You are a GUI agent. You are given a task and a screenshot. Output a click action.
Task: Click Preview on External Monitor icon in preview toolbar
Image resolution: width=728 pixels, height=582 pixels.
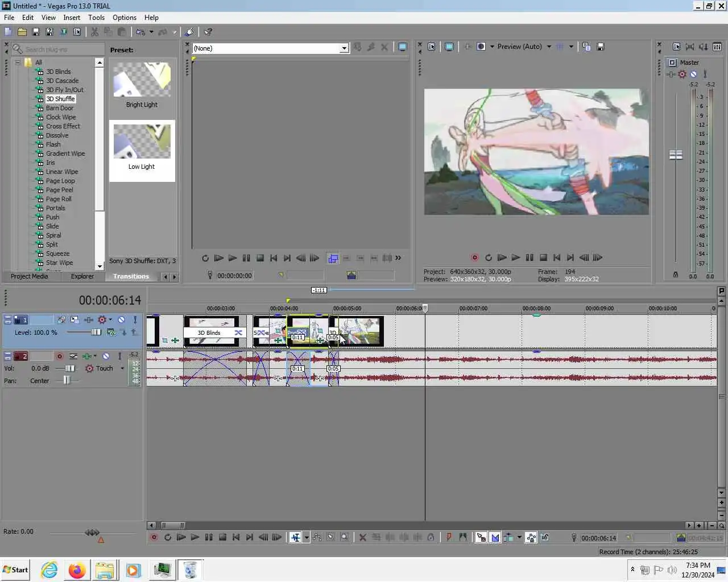point(449,47)
